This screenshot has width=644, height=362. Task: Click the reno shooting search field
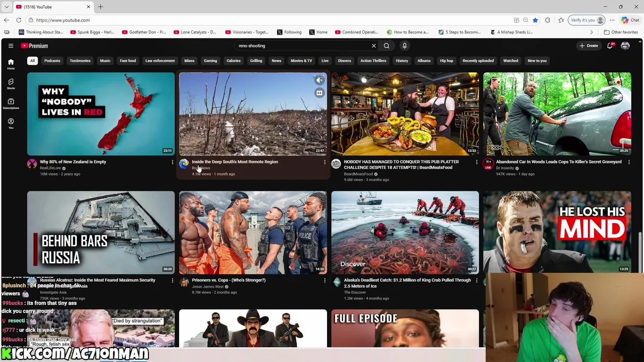pyautogui.click(x=302, y=46)
